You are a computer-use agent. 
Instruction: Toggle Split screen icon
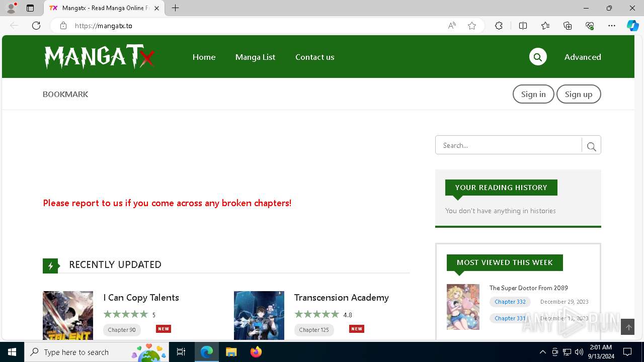[523, 26]
